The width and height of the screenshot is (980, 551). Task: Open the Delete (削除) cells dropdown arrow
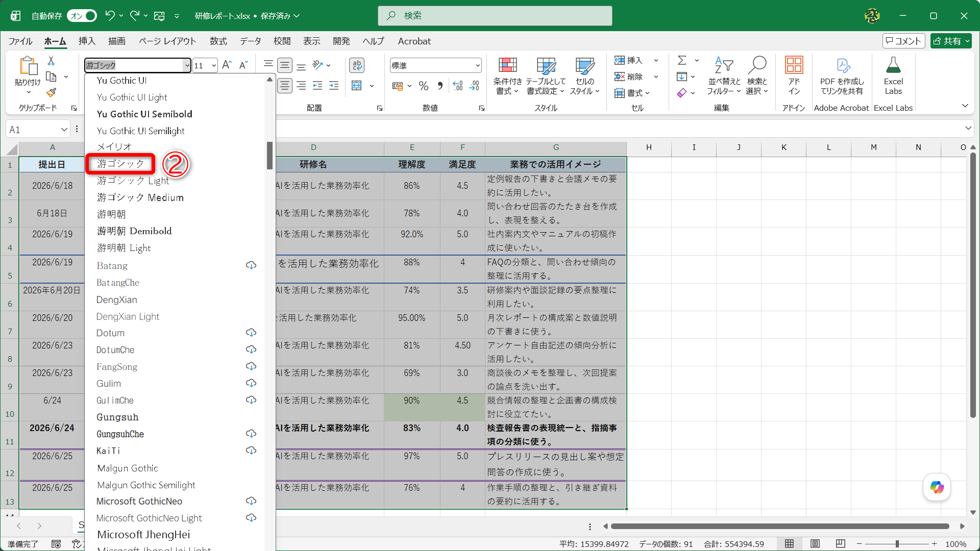(656, 77)
